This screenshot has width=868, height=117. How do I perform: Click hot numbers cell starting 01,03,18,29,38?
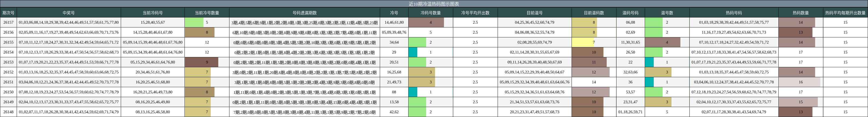point(734,22)
